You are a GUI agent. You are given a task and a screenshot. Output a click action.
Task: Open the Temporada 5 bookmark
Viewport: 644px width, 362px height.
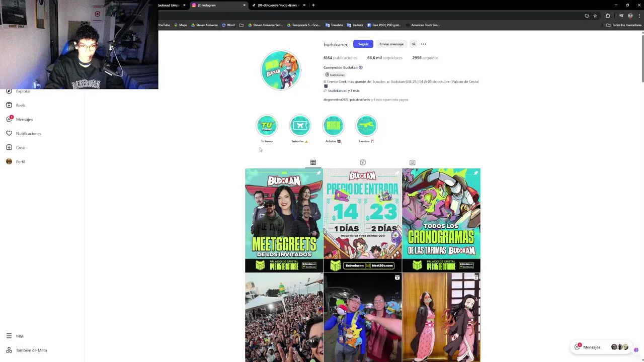pyautogui.click(x=303, y=25)
